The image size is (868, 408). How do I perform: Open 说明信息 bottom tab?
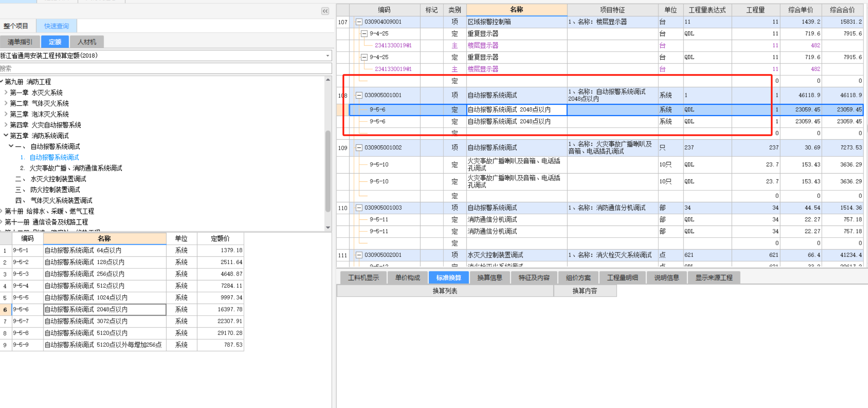point(667,278)
